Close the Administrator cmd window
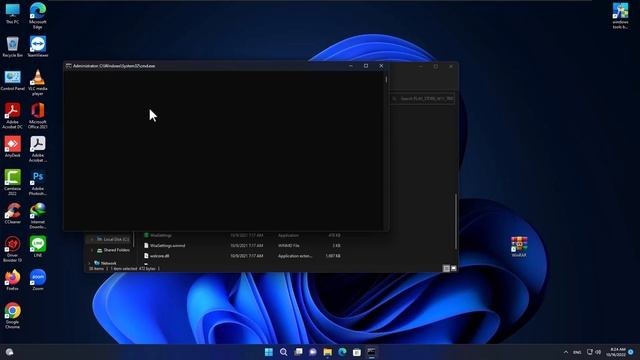640x360 pixels. click(x=381, y=66)
